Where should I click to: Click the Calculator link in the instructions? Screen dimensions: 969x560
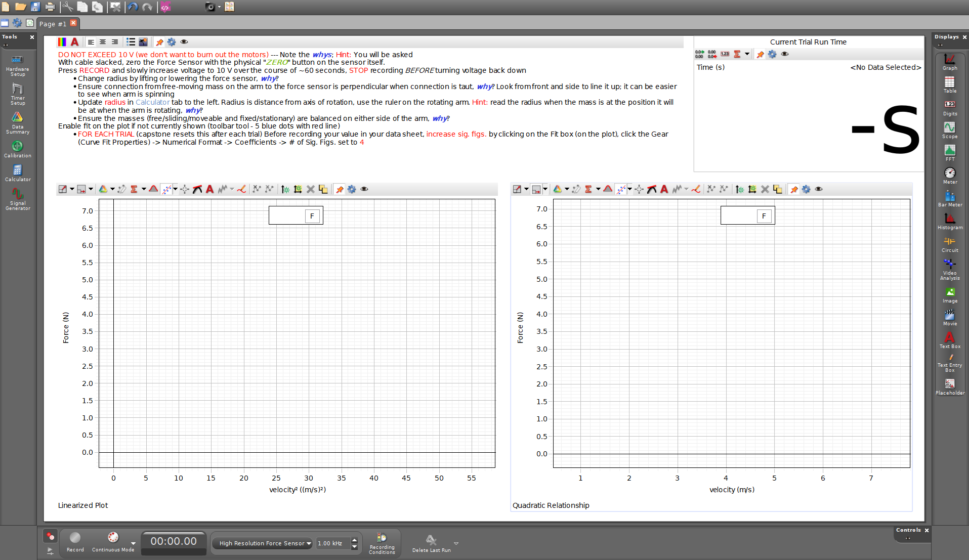click(x=152, y=102)
